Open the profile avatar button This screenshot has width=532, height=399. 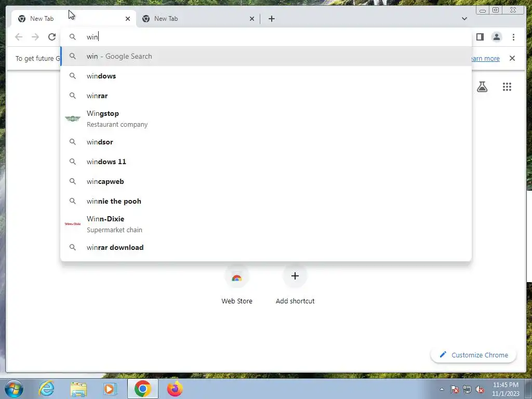tap(496, 37)
